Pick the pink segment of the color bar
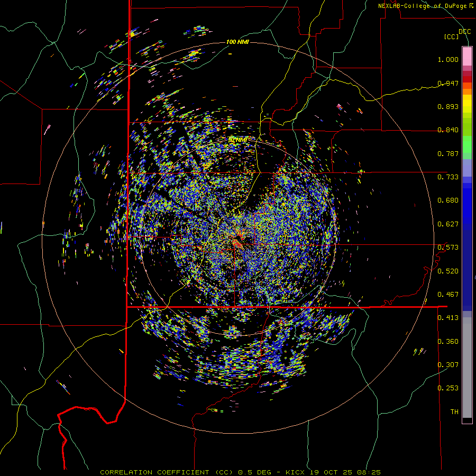476x476 pixels. tap(467, 56)
